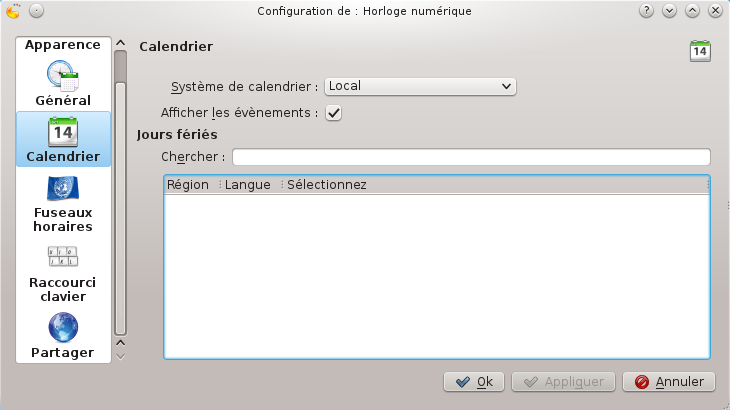Viewport: 730px width, 410px height.
Task: Sort by the Région column header
Action: (x=191, y=185)
